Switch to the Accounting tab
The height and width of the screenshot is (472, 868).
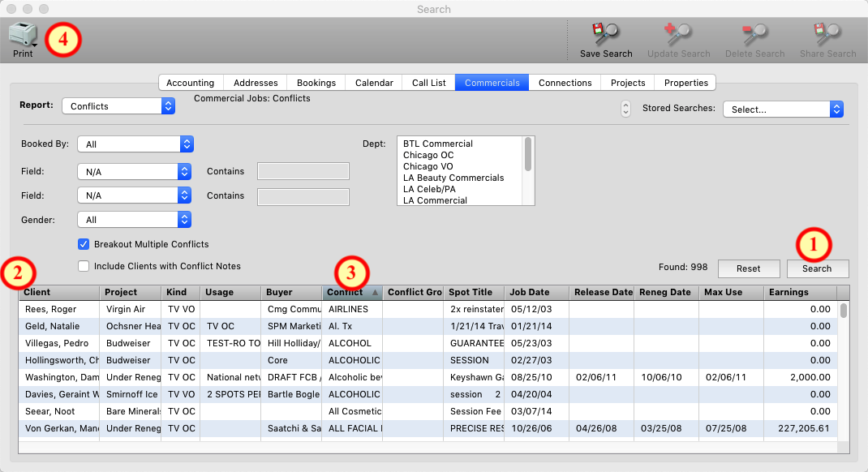191,83
